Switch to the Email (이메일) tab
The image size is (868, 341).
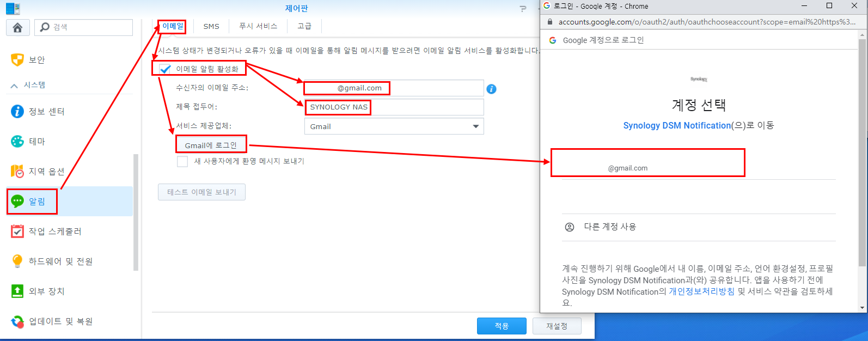coord(173,26)
